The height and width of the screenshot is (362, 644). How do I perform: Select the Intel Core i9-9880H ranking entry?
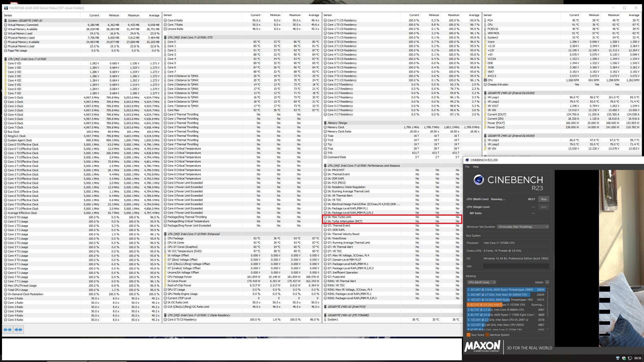[506, 310]
